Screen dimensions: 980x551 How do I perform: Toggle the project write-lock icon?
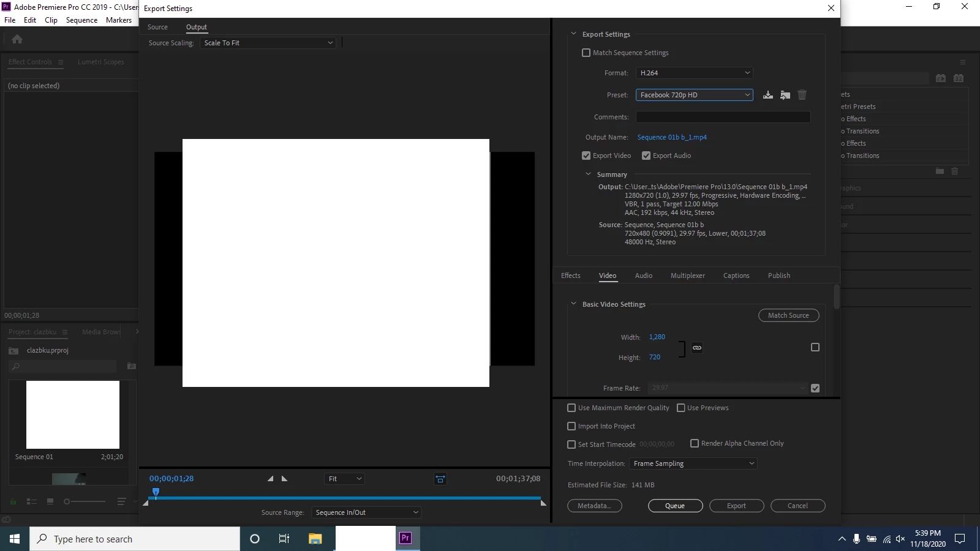click(x=13, y=501)
